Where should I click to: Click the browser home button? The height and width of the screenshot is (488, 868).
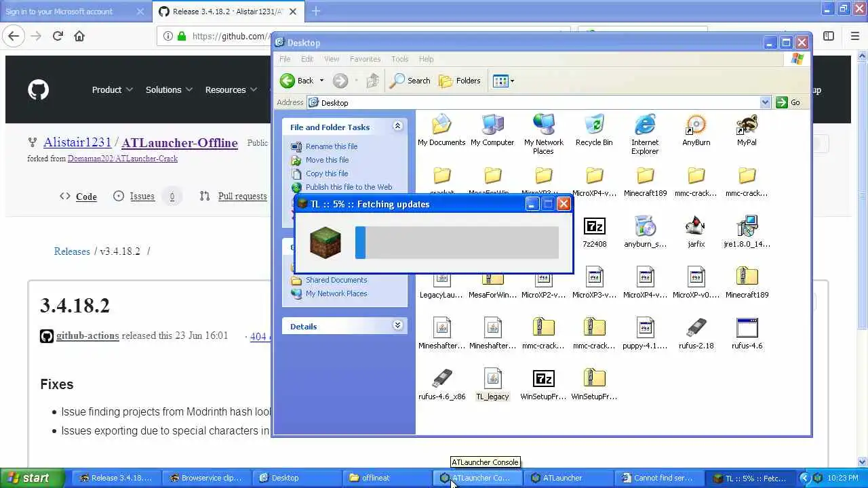pyautogui.click(x=79, y=37)
